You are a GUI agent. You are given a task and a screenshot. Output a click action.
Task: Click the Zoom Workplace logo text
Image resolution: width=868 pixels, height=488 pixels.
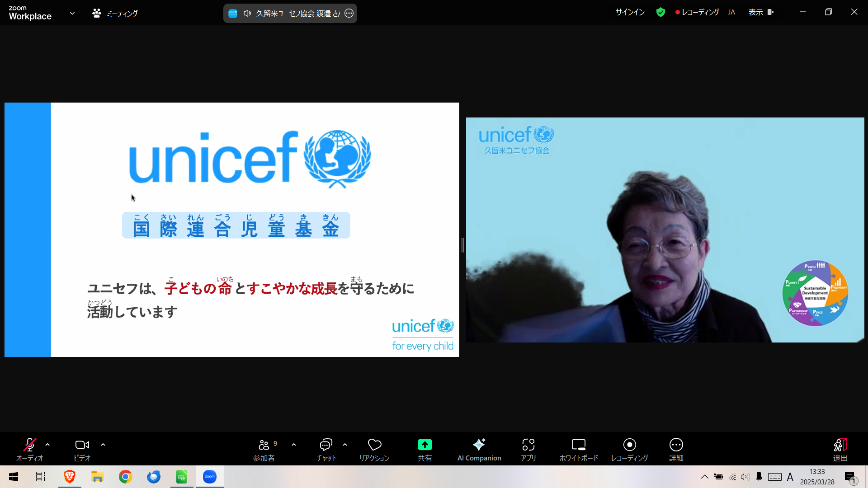coord(30,13)
